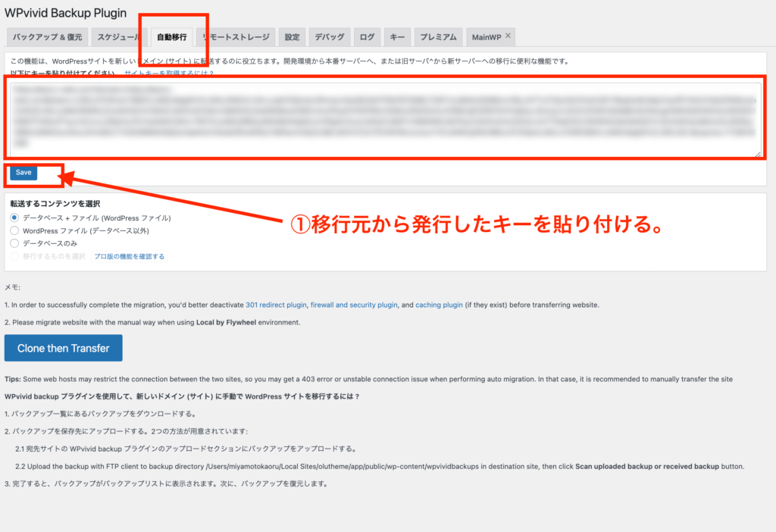View the ログ tab
Image resolution: width=776 pixels, height=532 pixels.
coord(367,37)
